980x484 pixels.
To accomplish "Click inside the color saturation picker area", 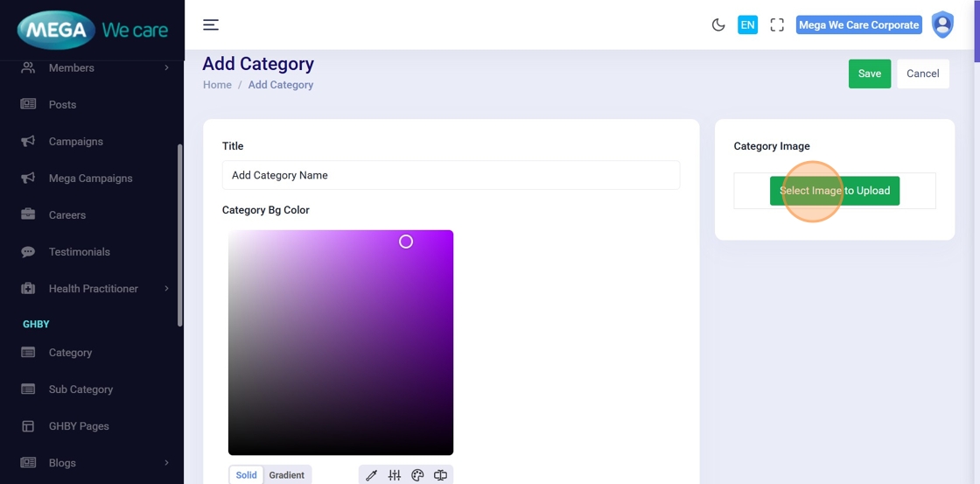I will point(340,342).
